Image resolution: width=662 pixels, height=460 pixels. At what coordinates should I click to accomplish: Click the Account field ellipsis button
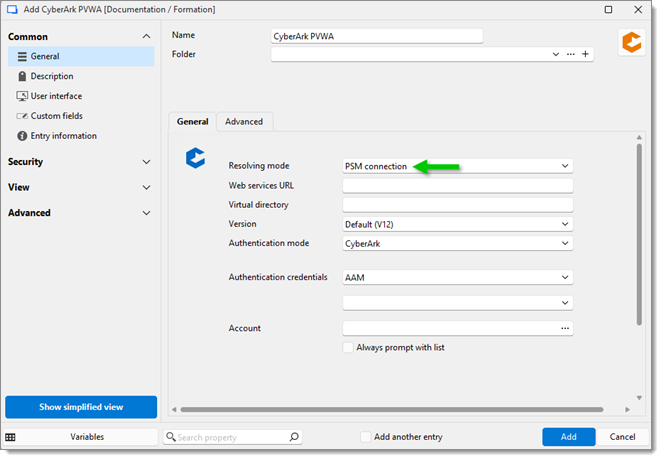(x=565, y=328)
